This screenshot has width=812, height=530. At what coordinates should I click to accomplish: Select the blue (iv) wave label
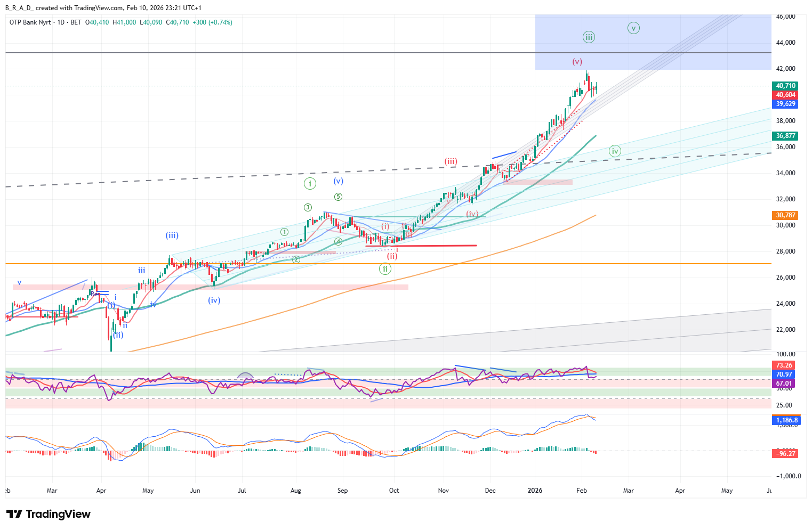(214, 300)
